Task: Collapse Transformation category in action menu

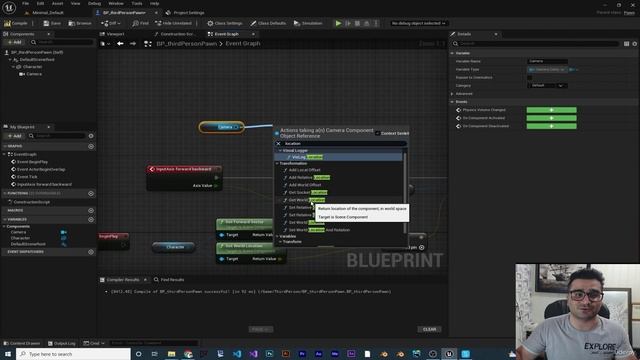Action: click(277, 163)
